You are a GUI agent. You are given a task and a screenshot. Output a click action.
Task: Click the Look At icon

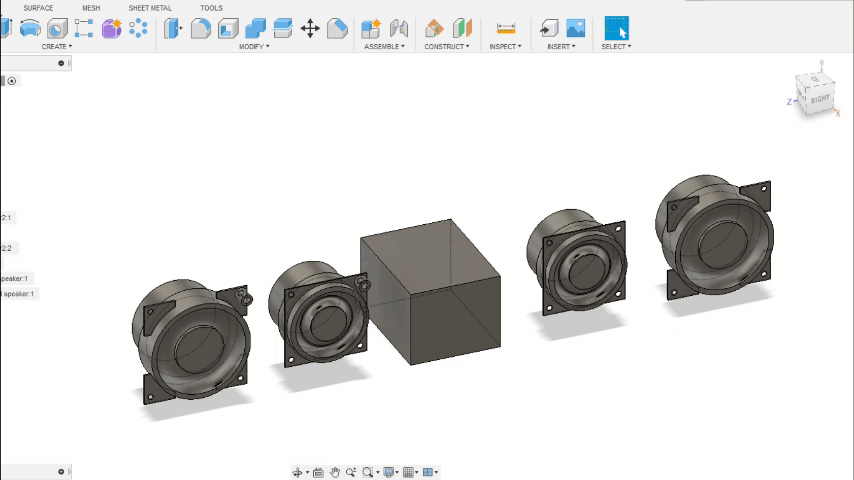coord(318,472)
